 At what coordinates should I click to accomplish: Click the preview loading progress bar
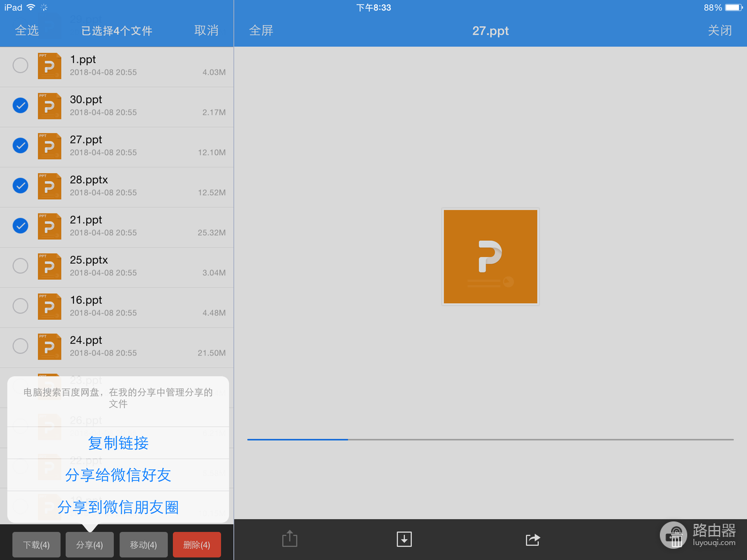[491, 440]
